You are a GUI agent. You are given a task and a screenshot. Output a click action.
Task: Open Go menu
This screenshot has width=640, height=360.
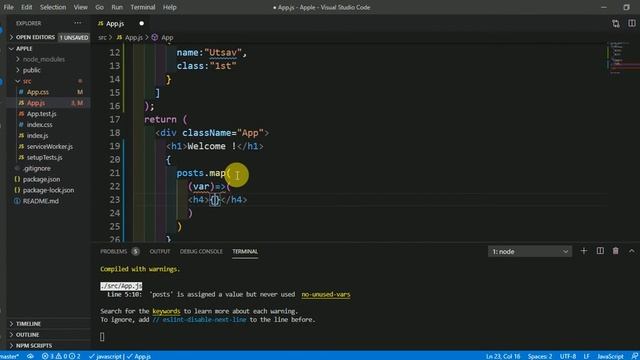point(99,7)
